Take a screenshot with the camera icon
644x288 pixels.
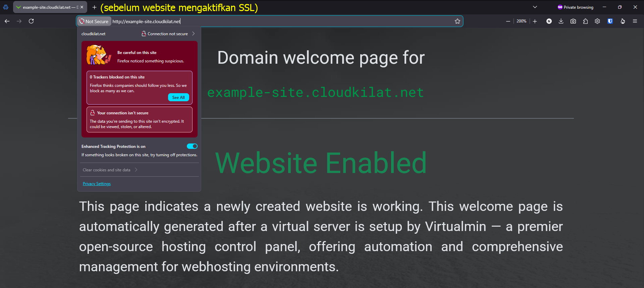(x=573, y=21)
